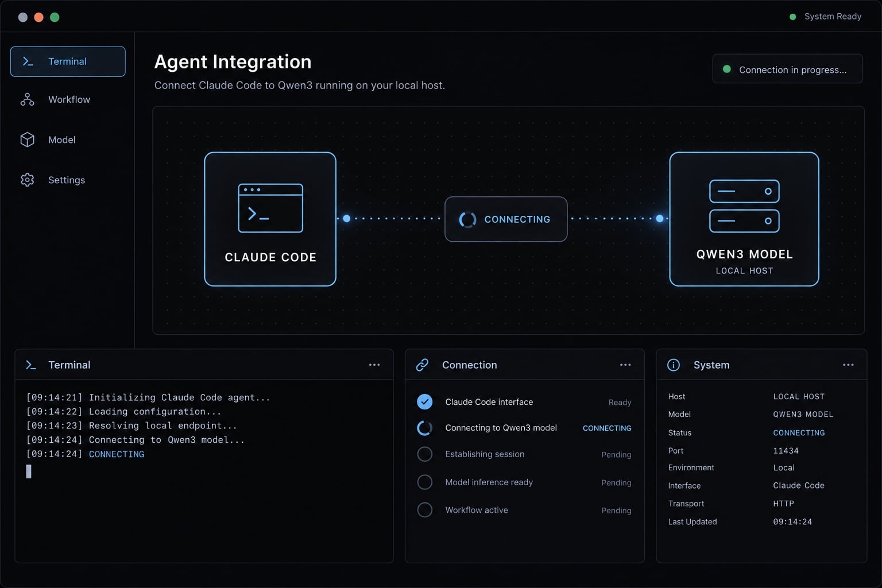Click the Agent Integration heading
Viewport: 882px width, 588px height.
pyautogui.click(x=233, y=62)
